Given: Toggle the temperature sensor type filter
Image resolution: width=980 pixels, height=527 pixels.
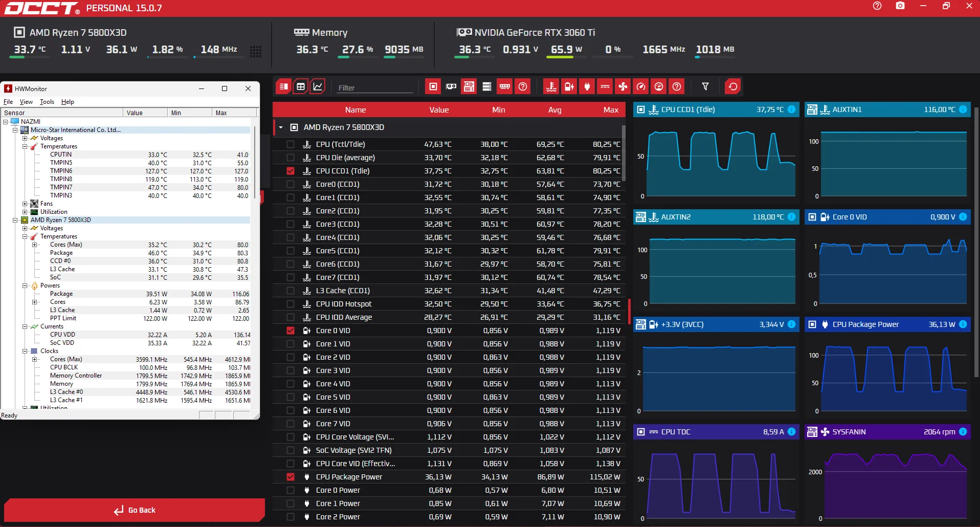Looking at the screenshot, I should 551,86.
